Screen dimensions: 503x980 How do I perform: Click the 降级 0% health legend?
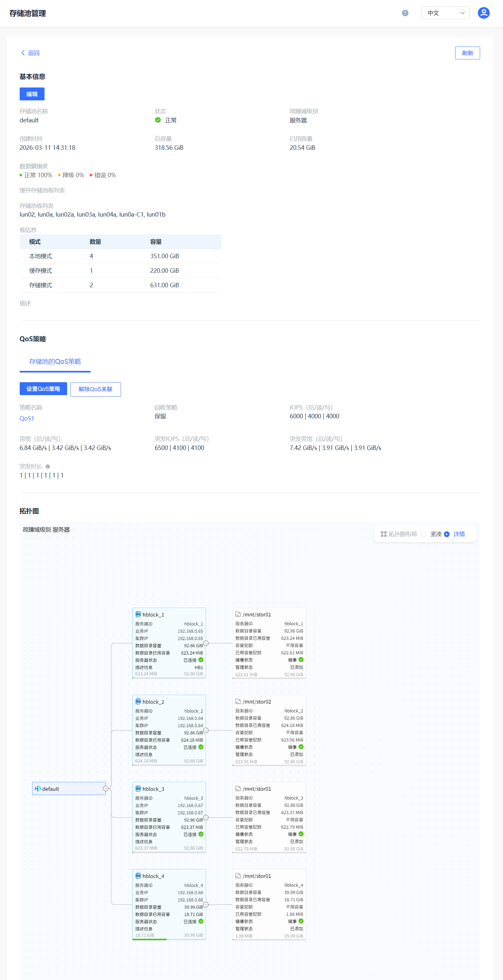click(x=71, y=175)
